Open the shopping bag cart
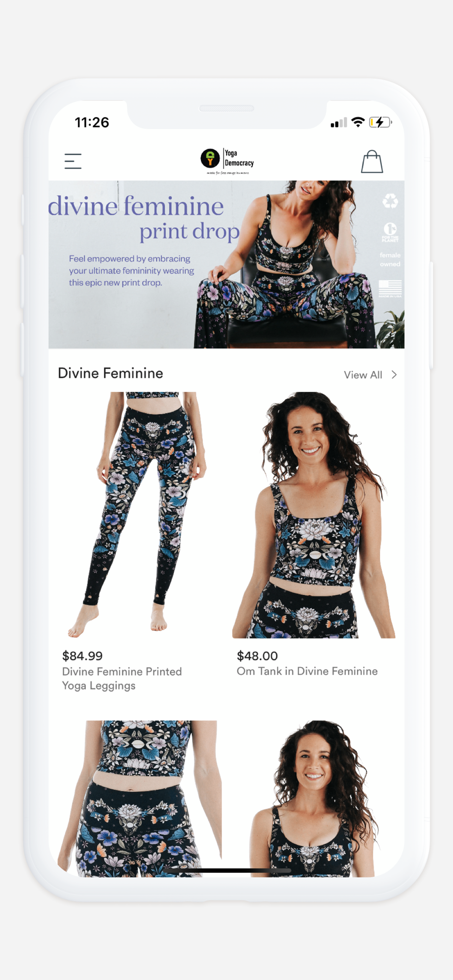 [x=372, y=161]
